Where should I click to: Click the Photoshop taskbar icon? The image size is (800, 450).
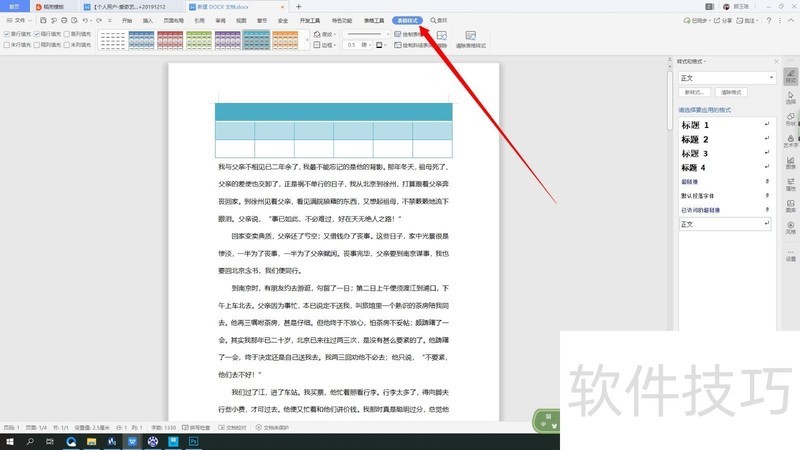(x=193, y=441)
